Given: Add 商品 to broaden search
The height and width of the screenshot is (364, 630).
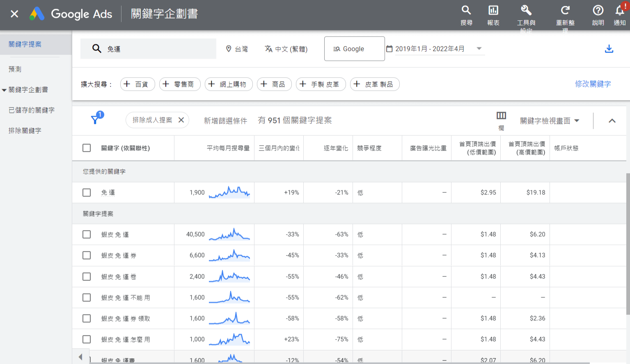Looking at the screenshot, I should [x=274, y=84].
